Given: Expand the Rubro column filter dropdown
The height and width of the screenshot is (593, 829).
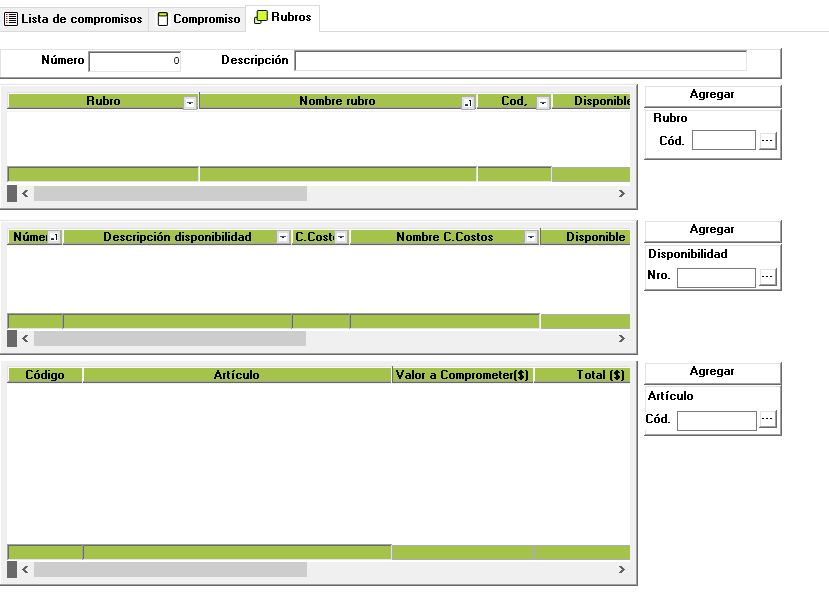Looking at the screenshot, I should [x=190, y=102].
